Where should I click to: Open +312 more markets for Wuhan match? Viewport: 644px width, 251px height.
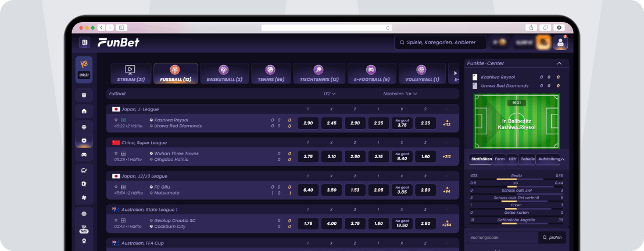446,156
